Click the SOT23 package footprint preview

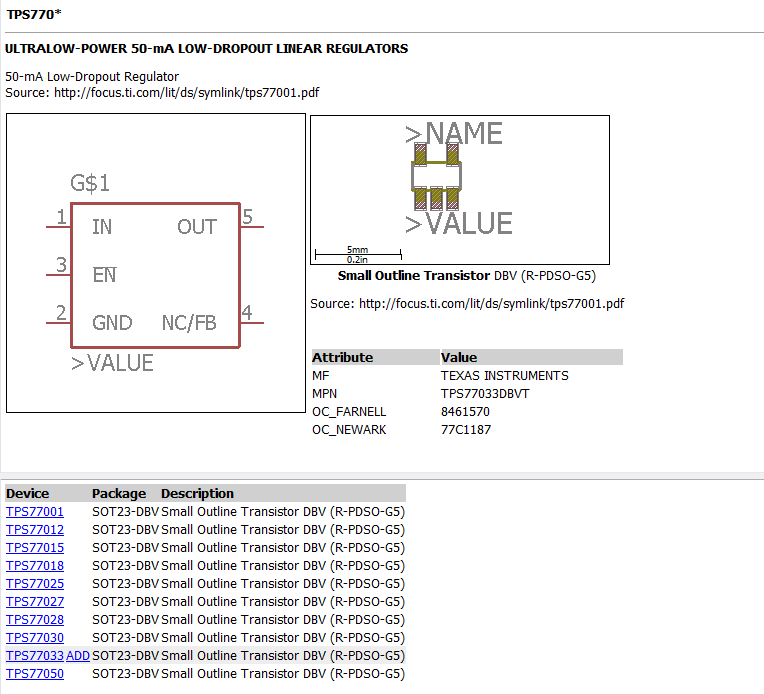point(460,190)
